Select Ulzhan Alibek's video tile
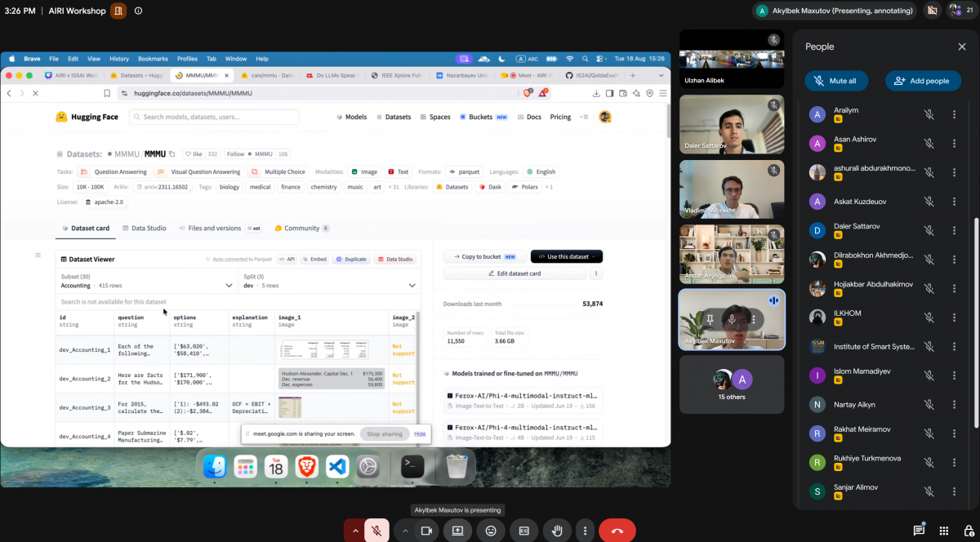 click(x=732, y=59)
